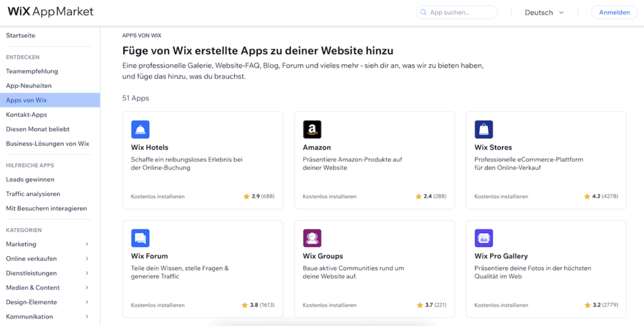644x326 pixels.
Task: Click Kostenlos installieren for Wix Pro Gallery
Action: [x=501, y=305]
